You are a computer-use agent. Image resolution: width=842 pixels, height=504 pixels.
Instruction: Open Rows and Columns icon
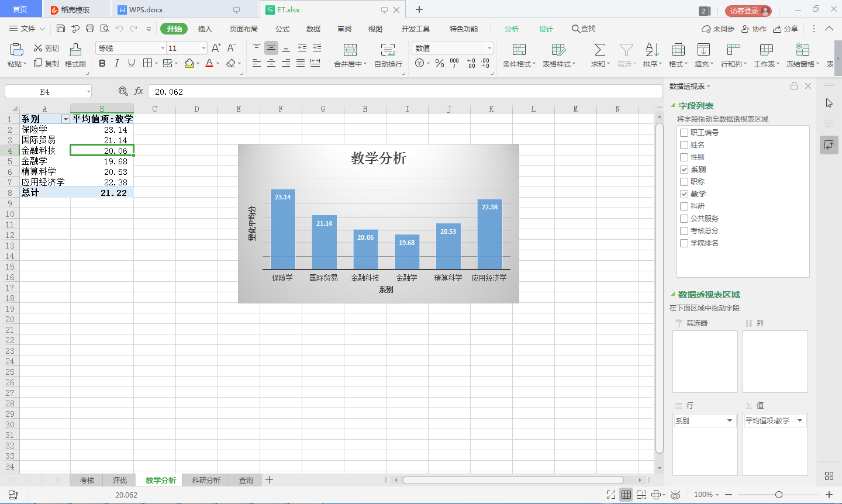[733, 50]
